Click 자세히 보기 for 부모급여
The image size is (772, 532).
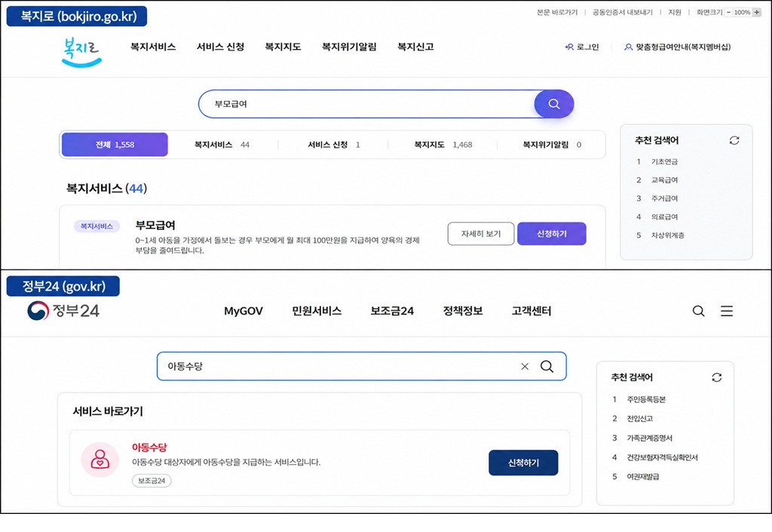[x=481, y=234]
